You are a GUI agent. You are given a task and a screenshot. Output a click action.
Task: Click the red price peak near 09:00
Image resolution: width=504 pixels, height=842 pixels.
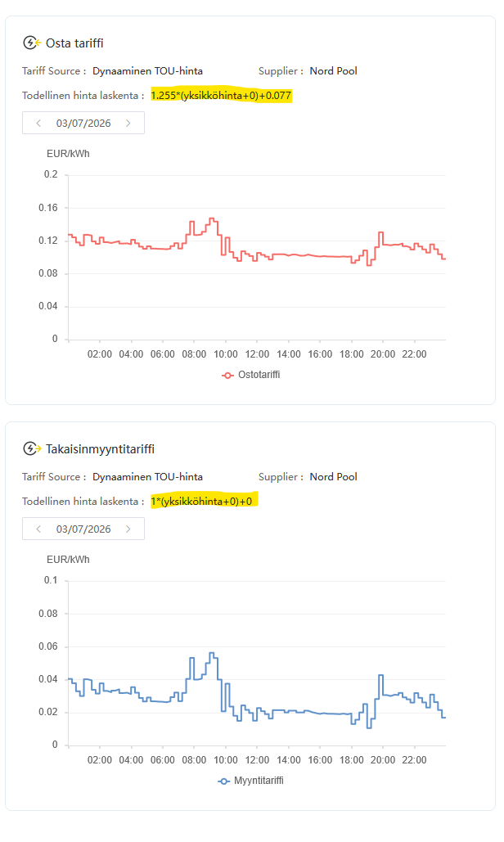[x=212, y=218]
